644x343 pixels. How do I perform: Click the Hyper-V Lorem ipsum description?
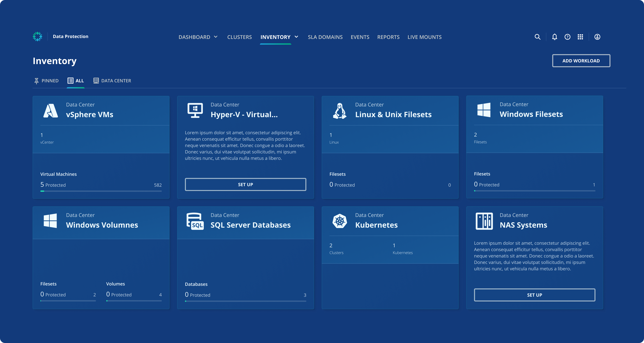[245, 146]
